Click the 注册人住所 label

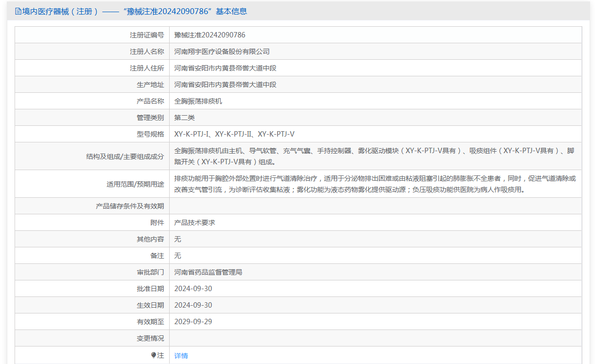click(x=147, y=68)
